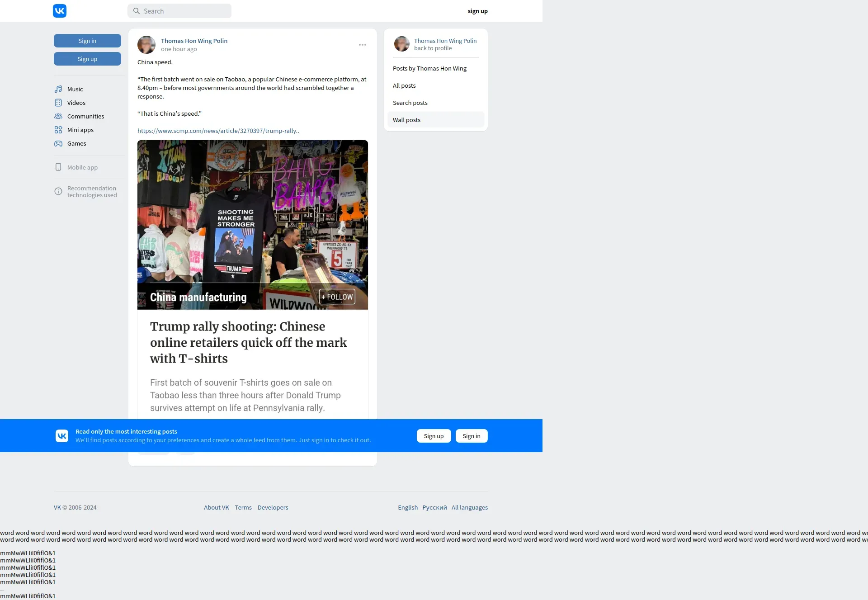Viewport: 868px width, 600px height.
Task: Switch language to Русский in footer
Action: tap(434, 507)
